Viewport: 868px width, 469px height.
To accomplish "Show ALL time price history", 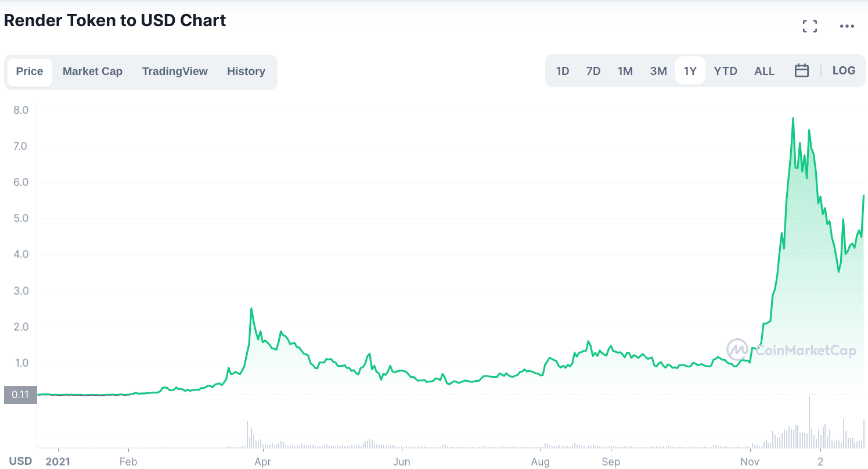I will (x=764, y=71).
